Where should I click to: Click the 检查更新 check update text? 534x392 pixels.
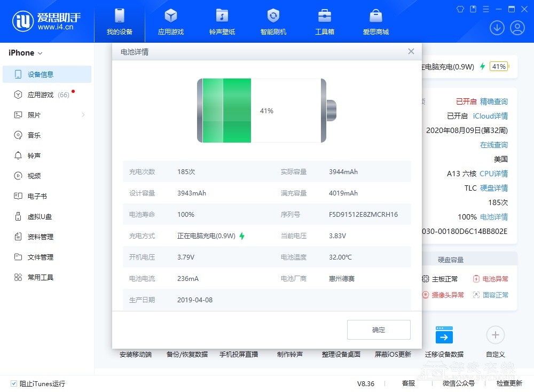coord(509,383)
